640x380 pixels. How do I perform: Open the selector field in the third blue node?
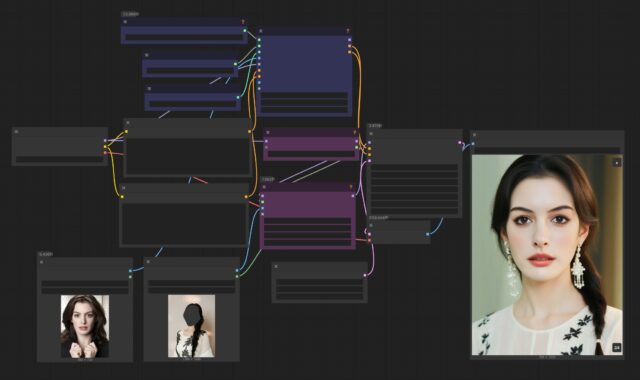point(192,104)
